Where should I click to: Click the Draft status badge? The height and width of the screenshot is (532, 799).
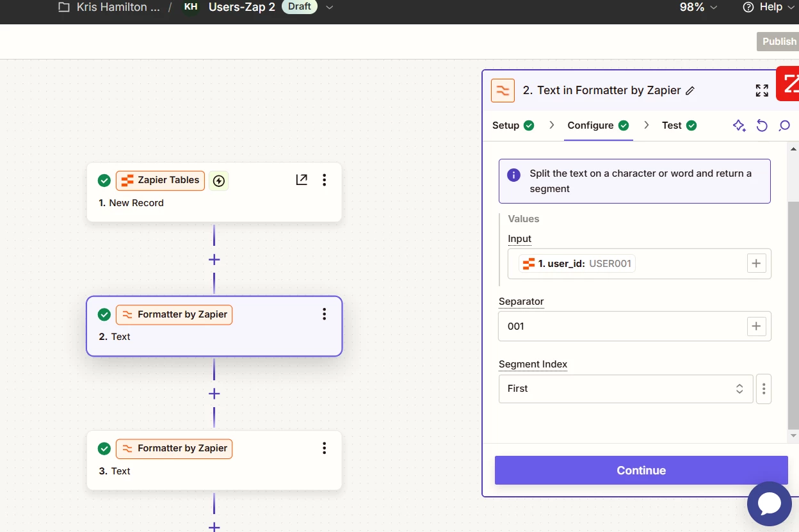299,7
